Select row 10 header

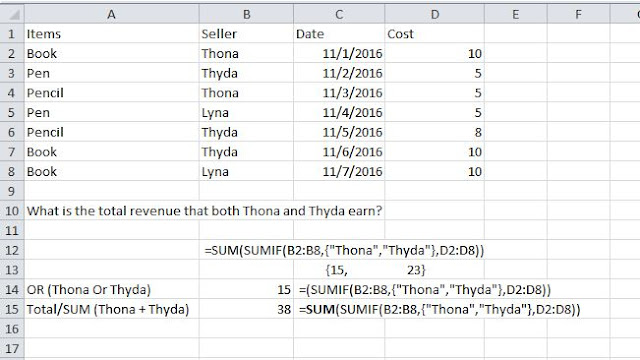12,211
